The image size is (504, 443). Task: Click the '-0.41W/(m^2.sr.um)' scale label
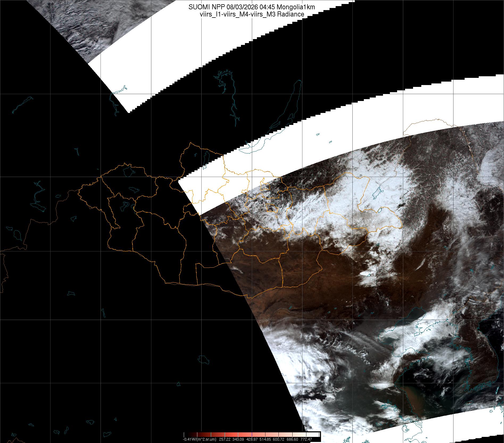pos(200,439)
